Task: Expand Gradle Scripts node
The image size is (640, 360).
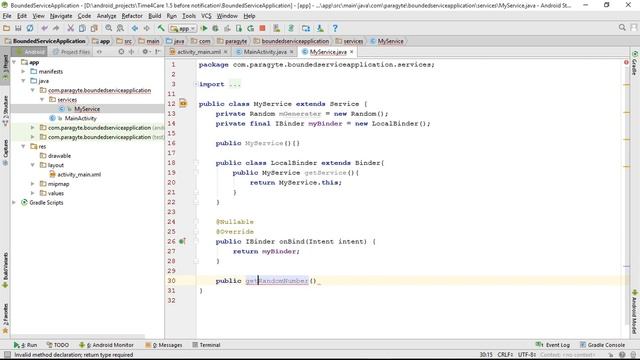Action: (15, 202)
